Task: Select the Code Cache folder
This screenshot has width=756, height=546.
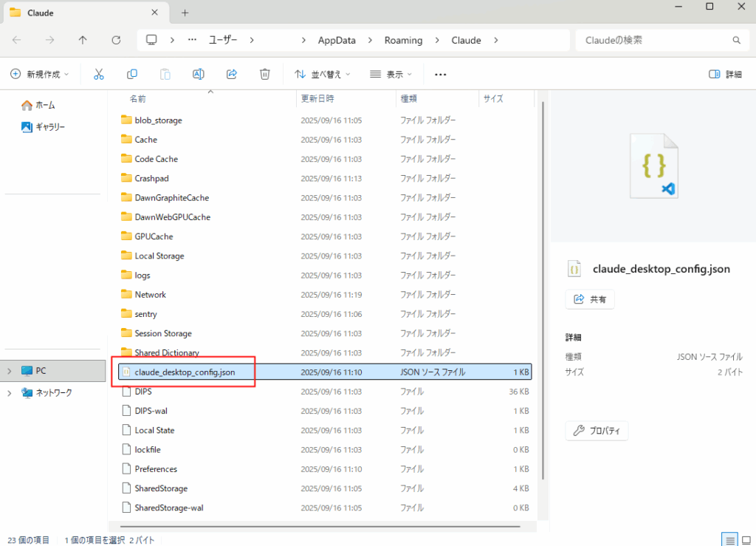Action: coord(325,159)
